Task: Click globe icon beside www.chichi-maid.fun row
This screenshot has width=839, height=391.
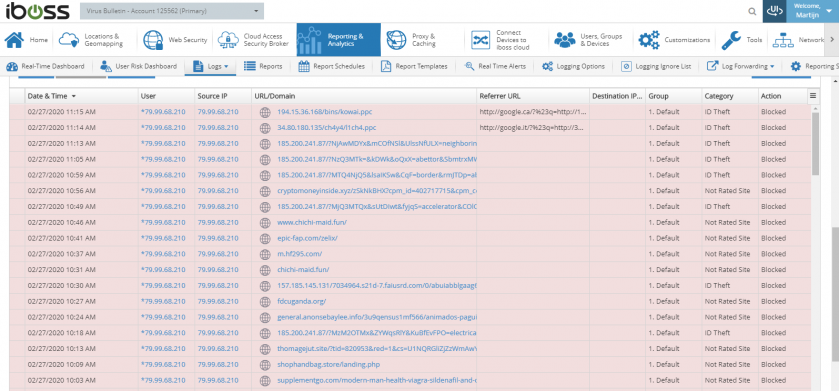Action: click(x=264, y=222)
